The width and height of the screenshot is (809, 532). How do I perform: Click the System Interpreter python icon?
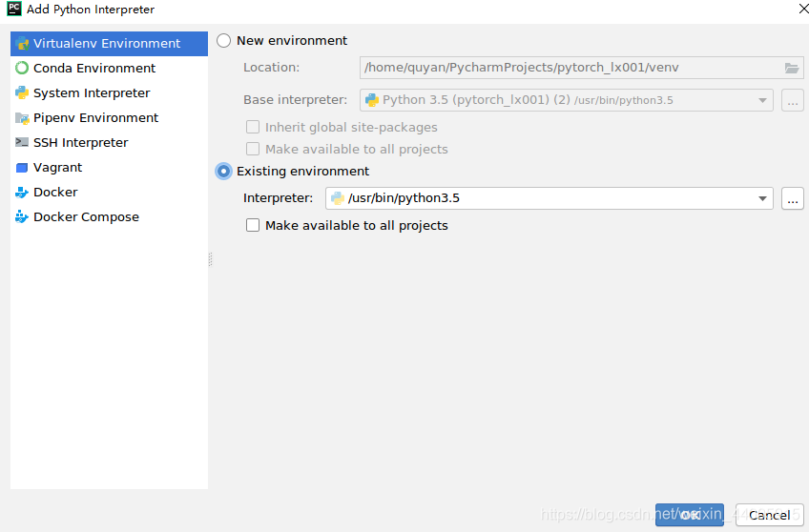[22, 92]
